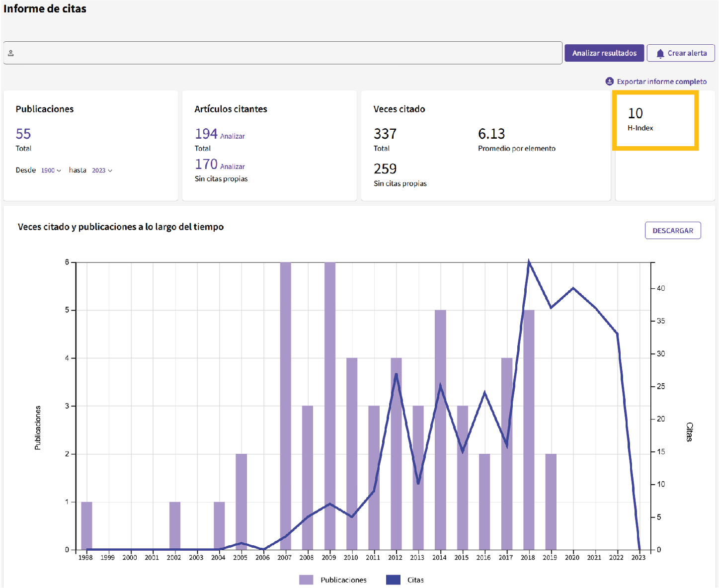Click the 2019 publications bar
Image resolution: width=719 pixels, height=588 pixels.
551,502
